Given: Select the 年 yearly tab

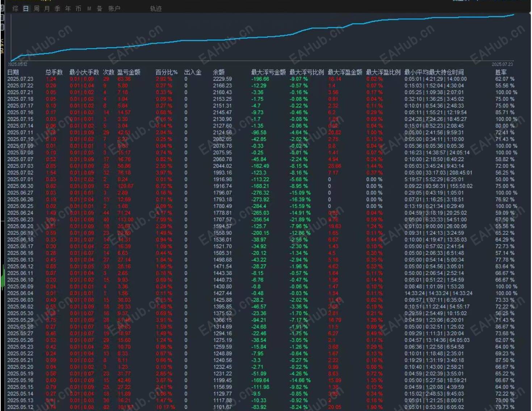Looking at the screenshot, I should click(x=68, y=9).
